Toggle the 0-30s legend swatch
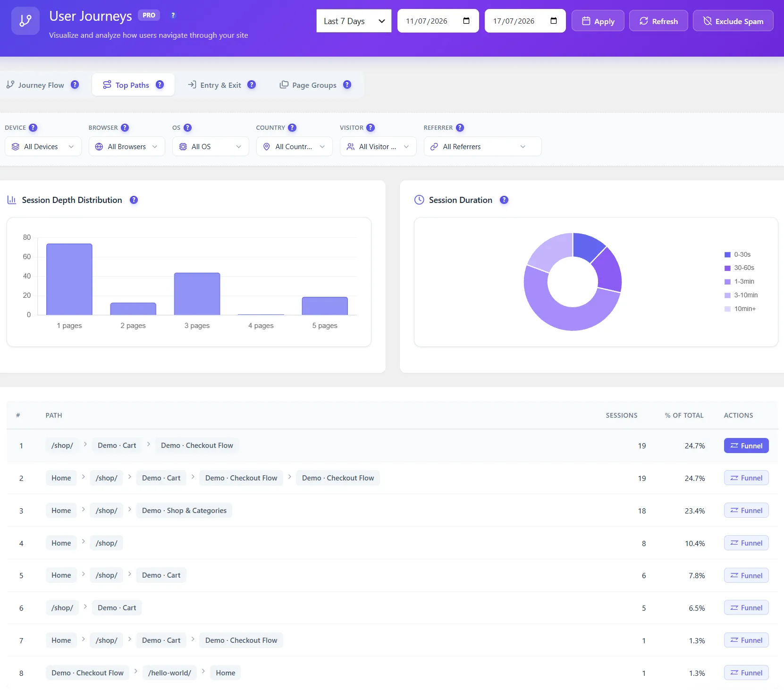The width and height of the screenshot is (784, 690). click(x=727, y=255)
